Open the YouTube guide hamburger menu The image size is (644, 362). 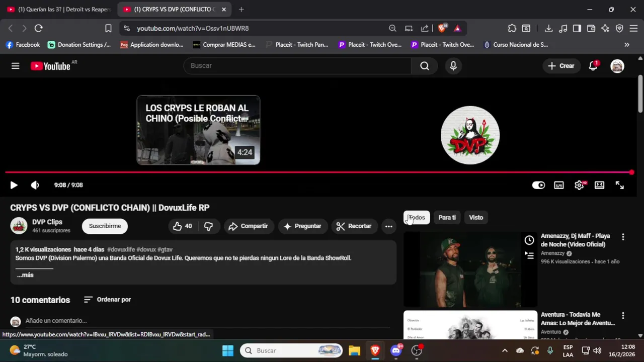16,66
